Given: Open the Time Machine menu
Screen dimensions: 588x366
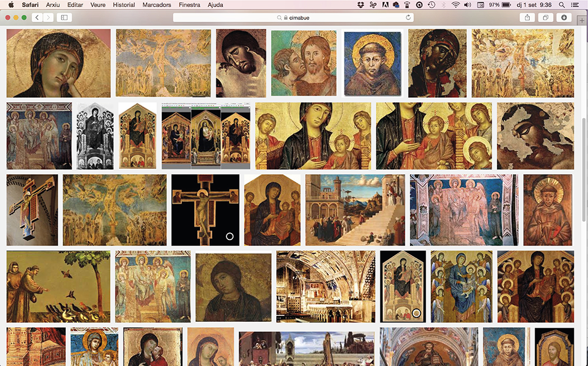Looking at the screenshot, I should [x=432, y=5].
